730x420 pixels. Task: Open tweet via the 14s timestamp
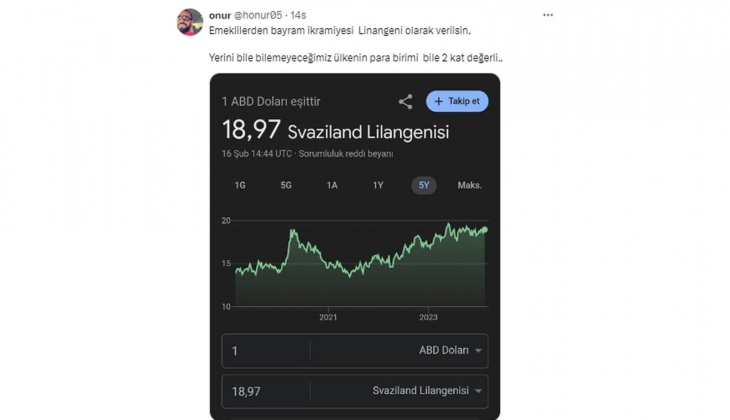(x=298, y=15)
